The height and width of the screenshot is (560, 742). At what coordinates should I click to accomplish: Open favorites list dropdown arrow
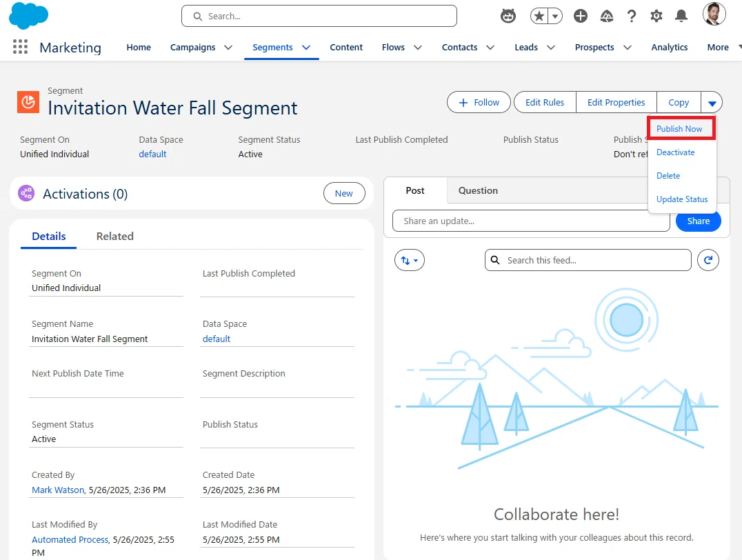click(556, 16)
